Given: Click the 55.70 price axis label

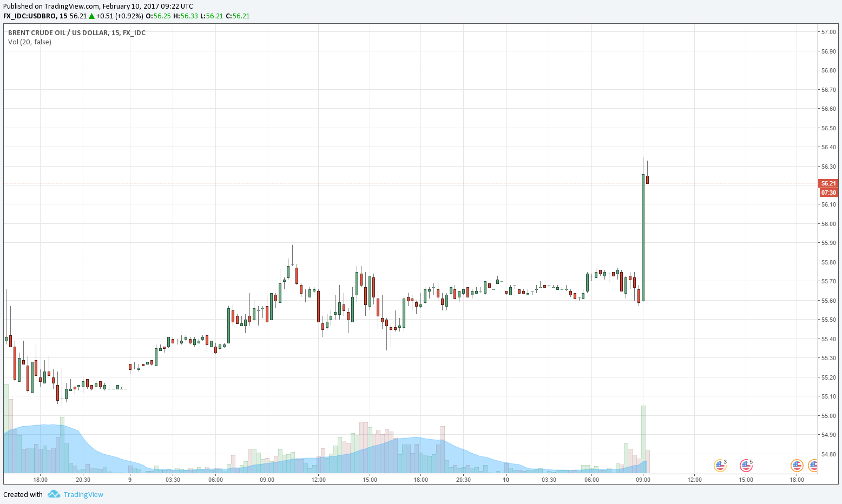Looking at the screenshot, I should click(x=828, y=281).
